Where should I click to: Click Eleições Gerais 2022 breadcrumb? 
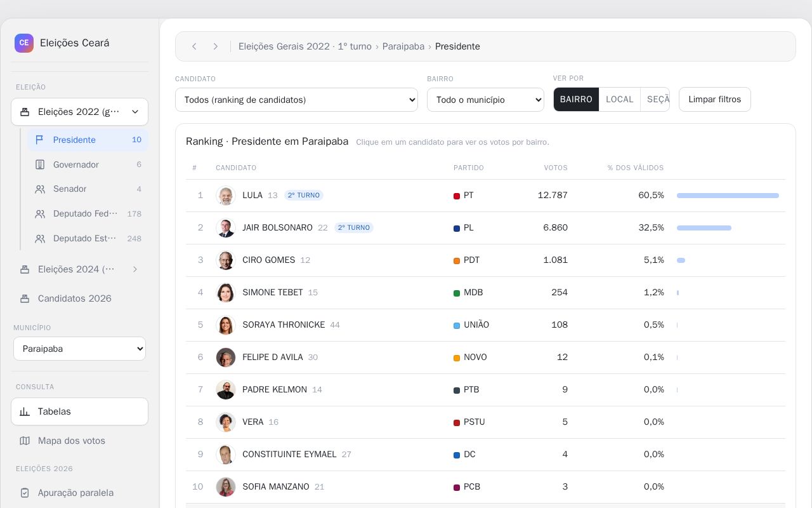(305, 46)
